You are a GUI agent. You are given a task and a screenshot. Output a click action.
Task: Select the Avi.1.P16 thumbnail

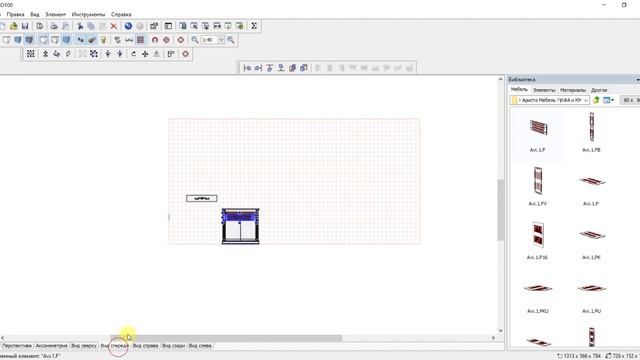click(x=538, y=240)
